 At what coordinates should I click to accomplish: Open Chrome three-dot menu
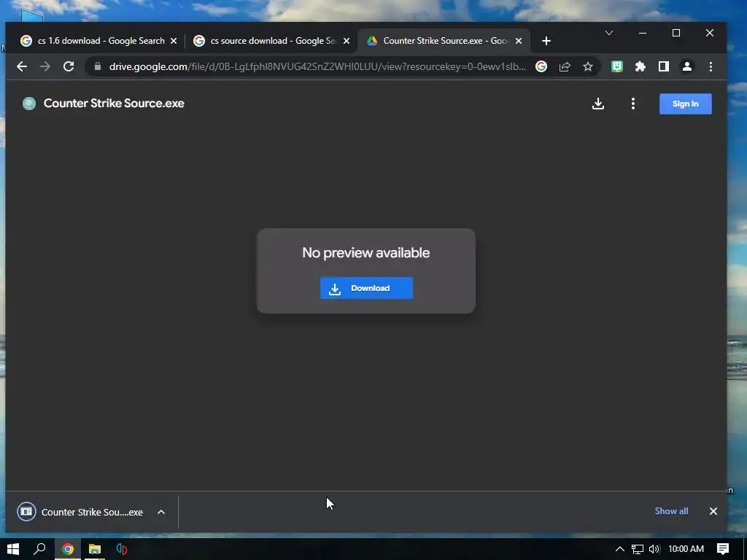[x=711, y=66]
